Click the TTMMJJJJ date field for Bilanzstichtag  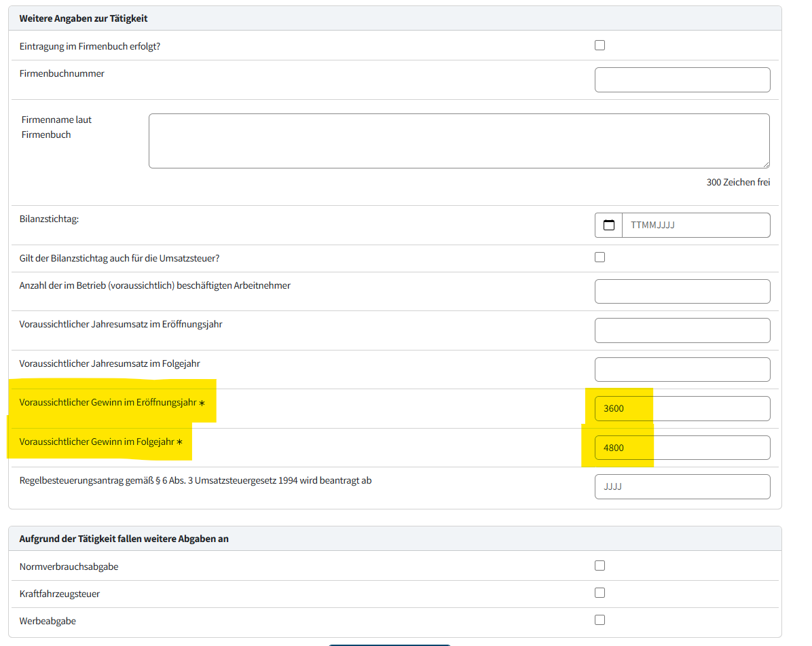point(696,225)
